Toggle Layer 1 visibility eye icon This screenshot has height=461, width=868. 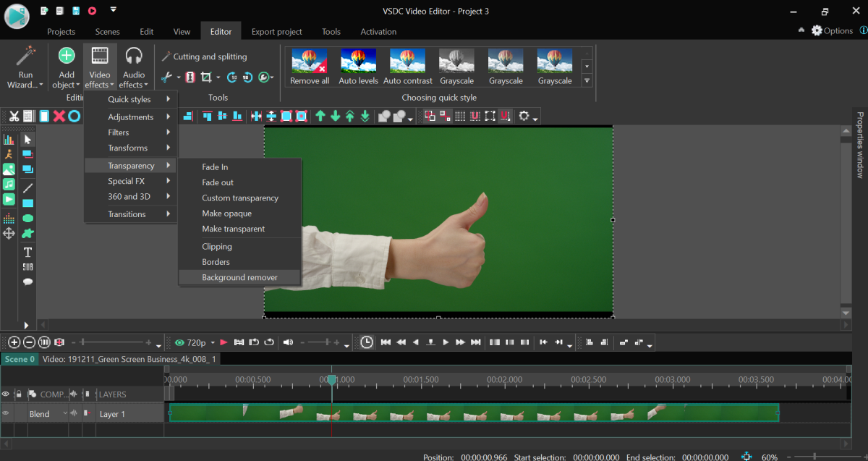click(x=6, y=414)
